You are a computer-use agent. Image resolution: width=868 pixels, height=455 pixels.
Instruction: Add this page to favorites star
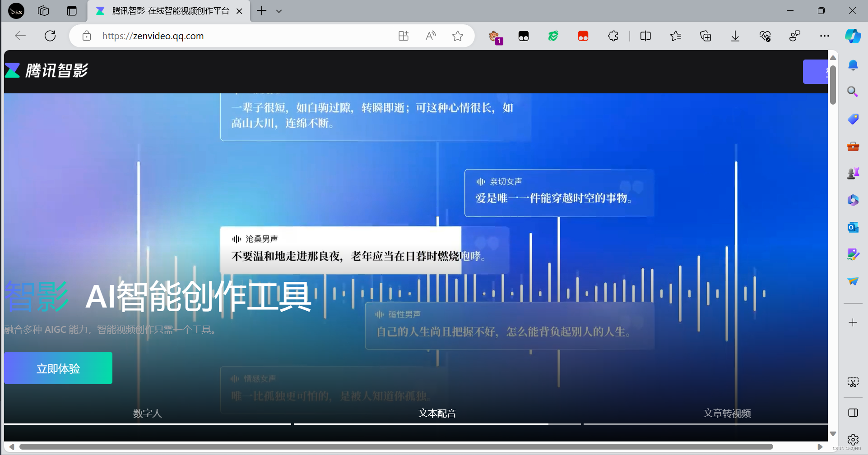pos(458,36)
